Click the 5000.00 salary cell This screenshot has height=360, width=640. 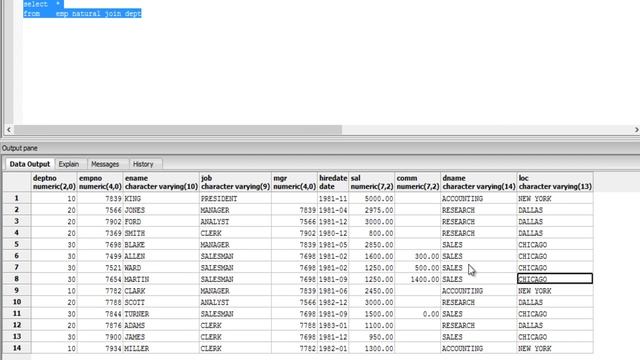[371, 199]
